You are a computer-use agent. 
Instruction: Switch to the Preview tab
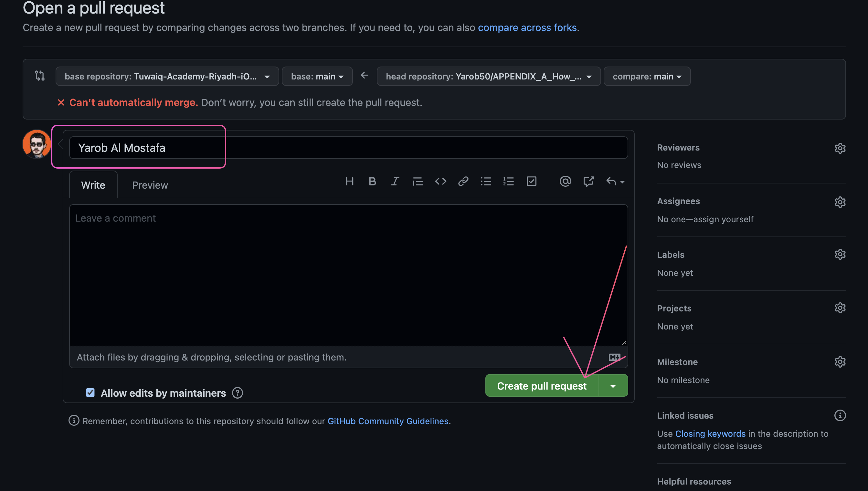(150, 185)
